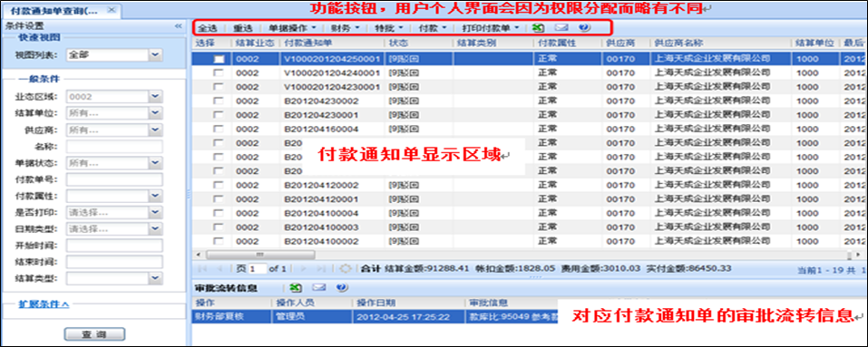Click the 重选 button
This screenshot has height=347, width=868.
pos(243,27)
